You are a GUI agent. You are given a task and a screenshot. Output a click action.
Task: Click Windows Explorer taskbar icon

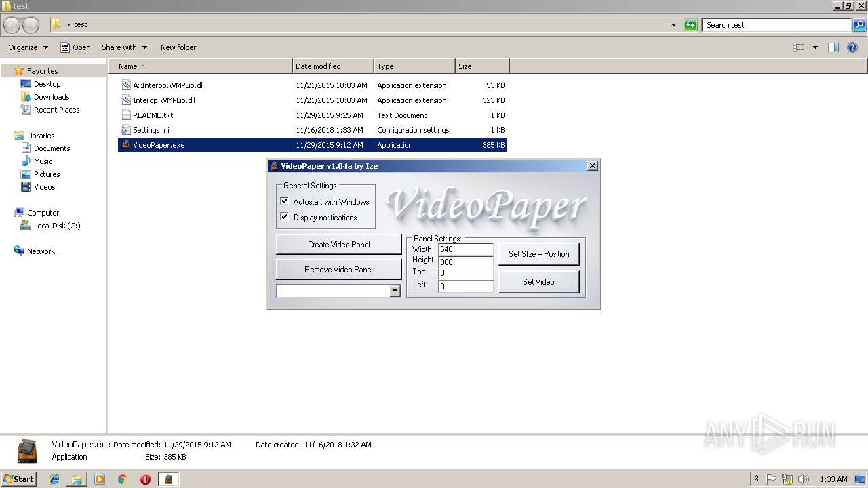(x=77, y=479)
